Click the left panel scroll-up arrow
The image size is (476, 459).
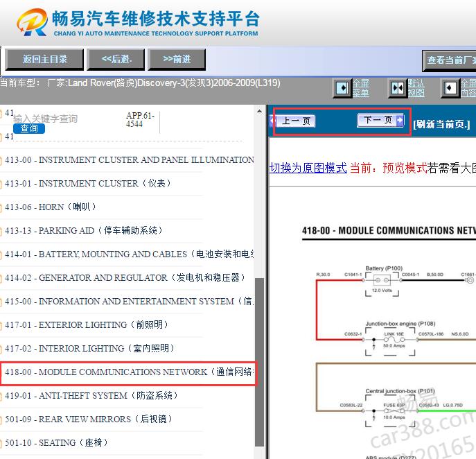[x=260, y=111]
